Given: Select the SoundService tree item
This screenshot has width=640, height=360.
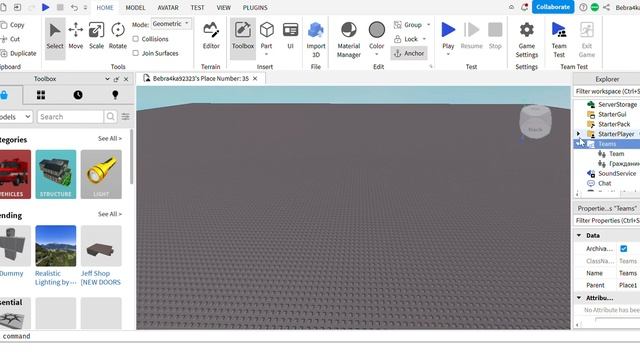Looking at the screenshot, I should [617, 173].
